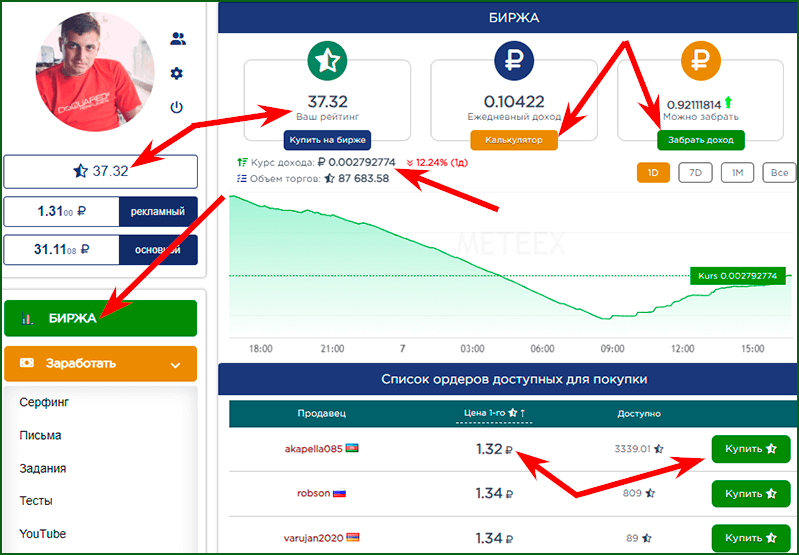Click star icon next to 89 available
Screen dimensions: 799x555
pos(647,538)
